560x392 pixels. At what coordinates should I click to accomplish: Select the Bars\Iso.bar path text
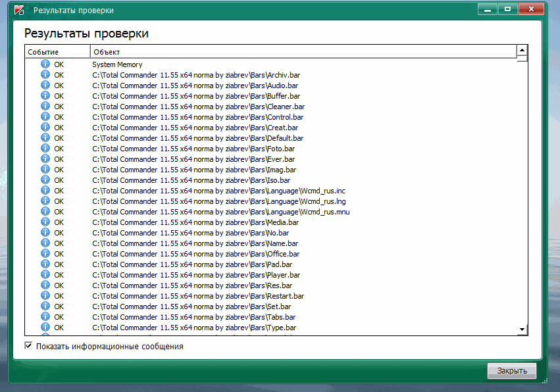(191, 180)
